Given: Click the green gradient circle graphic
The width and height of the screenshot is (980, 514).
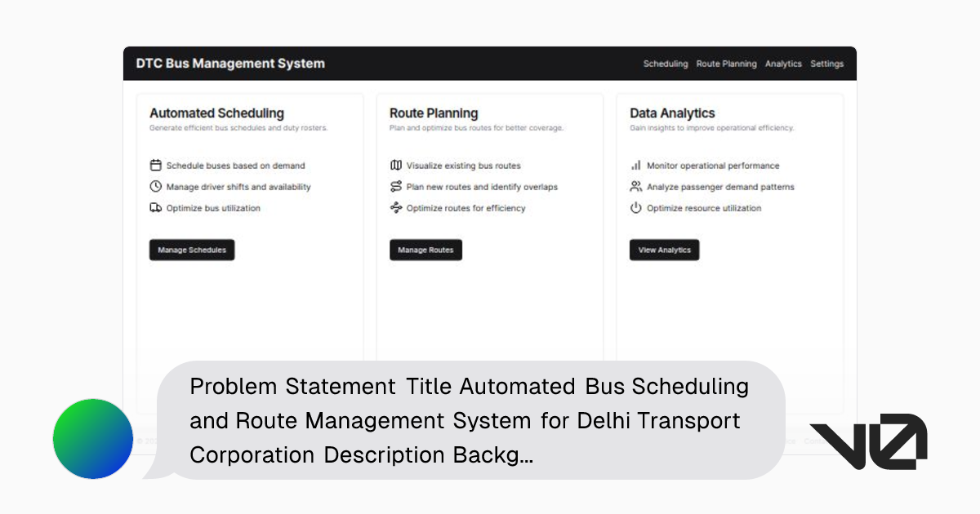Looking at the screenshot, I should point(92,439).
